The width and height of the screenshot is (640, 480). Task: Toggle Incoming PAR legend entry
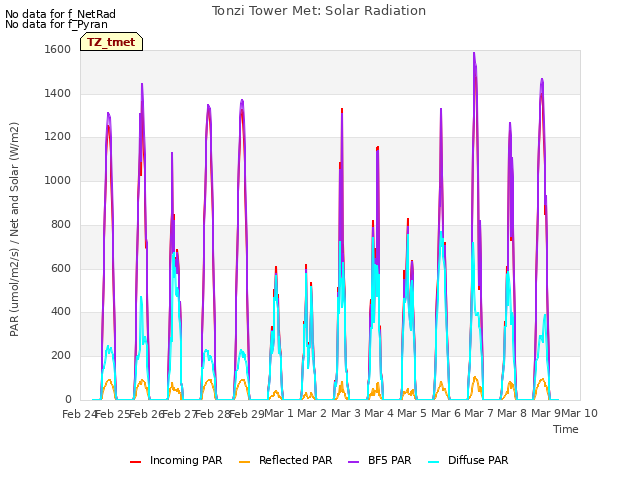pos(176,460)
